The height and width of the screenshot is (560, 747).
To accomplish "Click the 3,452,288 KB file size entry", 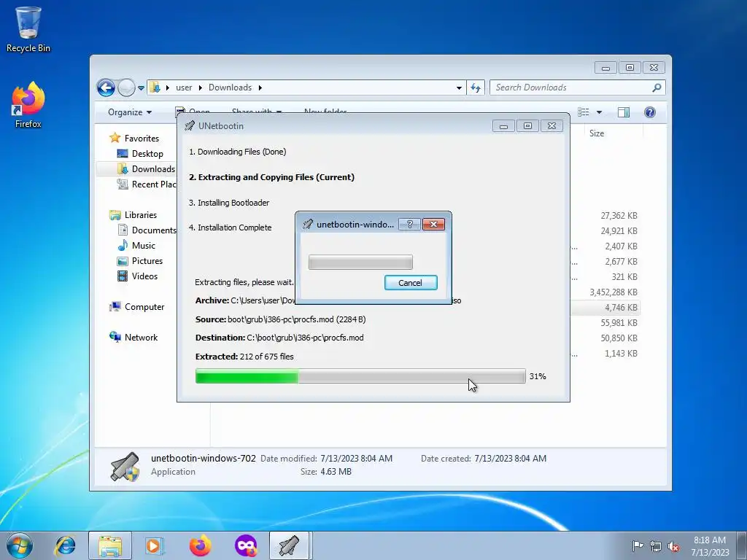I will pyautogui.click(x=614, y=292).
